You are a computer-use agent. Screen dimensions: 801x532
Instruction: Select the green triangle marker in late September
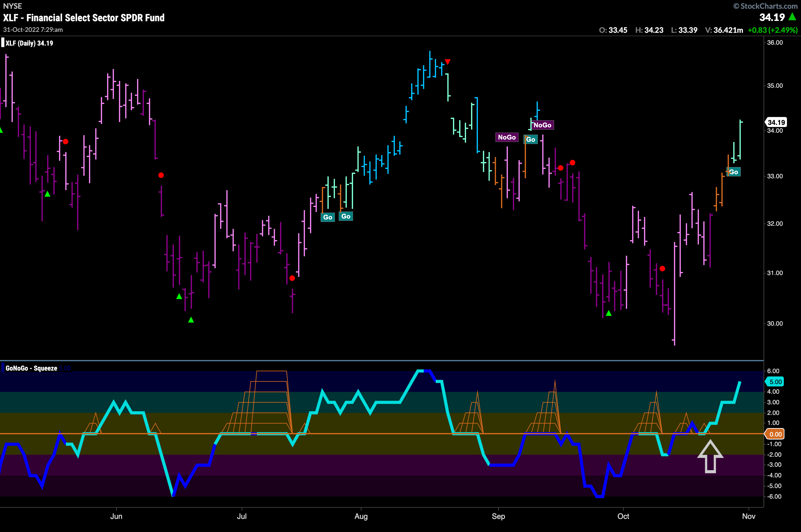[609, 313]
